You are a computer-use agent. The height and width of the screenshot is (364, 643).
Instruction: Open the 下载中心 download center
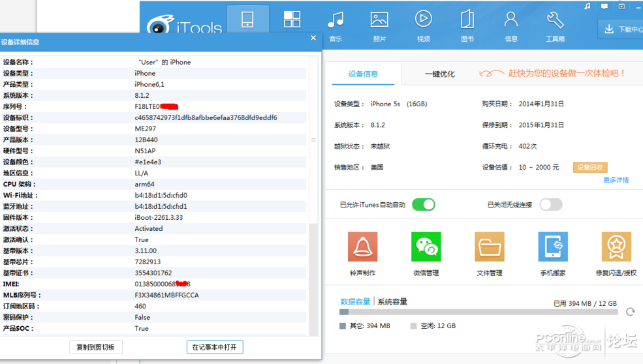click(621, 29)
